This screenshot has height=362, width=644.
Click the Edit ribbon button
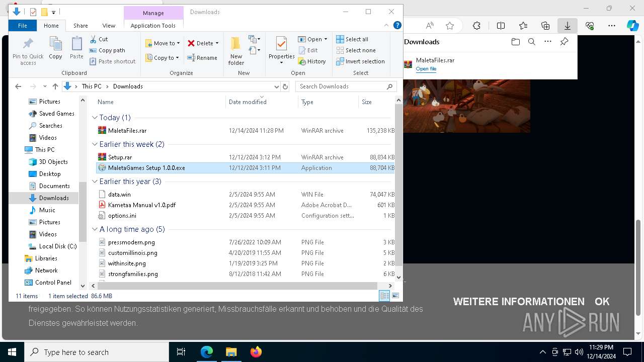[308, 50]
